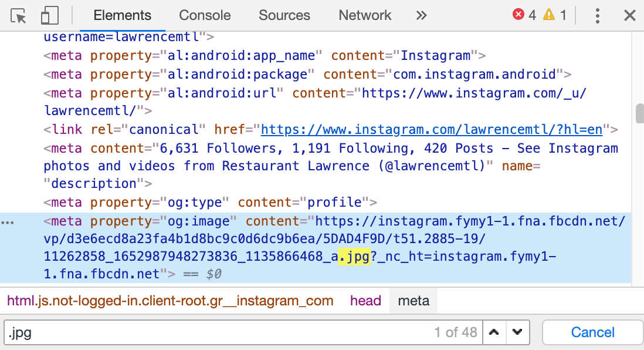
Task: Click the ellipsis actions beside selected node
Action: [x=8, y=223]
